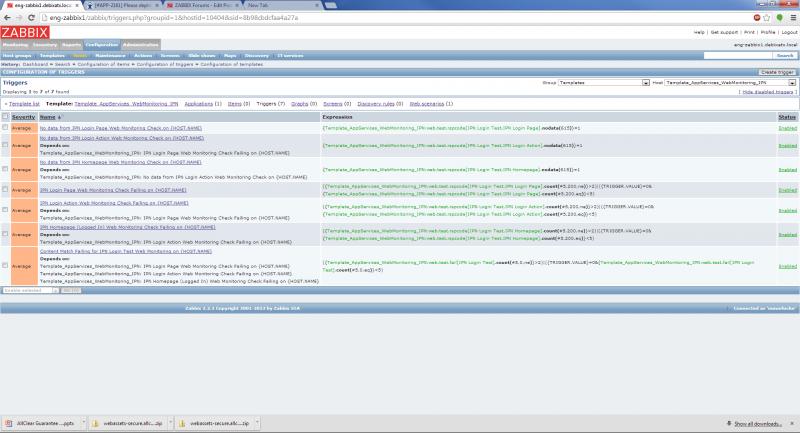The width and height of the screenshot is (800, 433).
Task: Go to the IT services submenu
Action: click(290, 56)
